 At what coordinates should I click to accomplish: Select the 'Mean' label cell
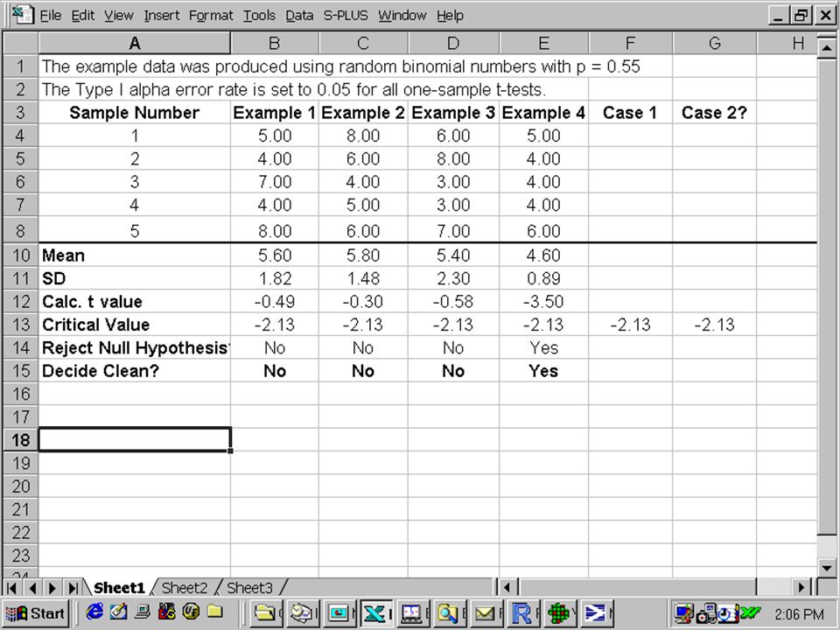135,255
